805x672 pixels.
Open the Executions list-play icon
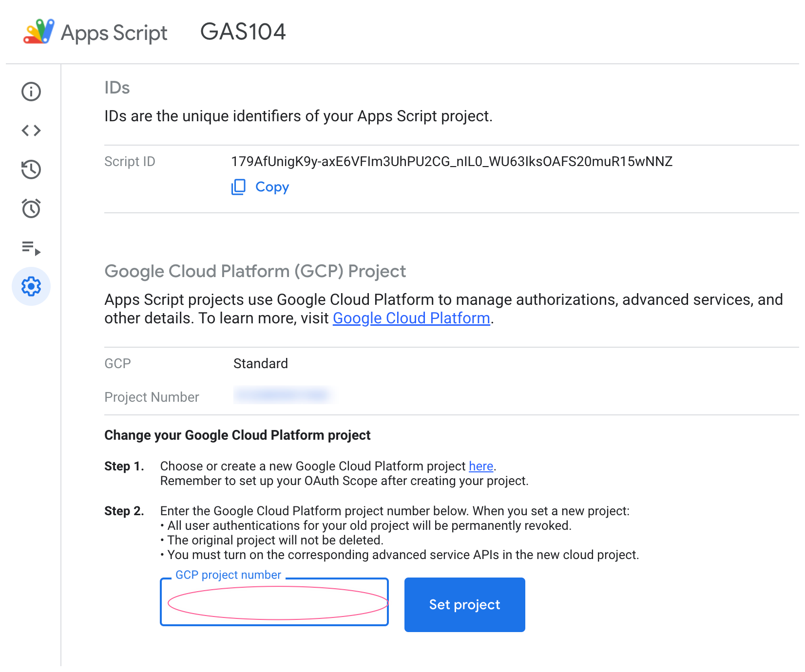[31, 248]
